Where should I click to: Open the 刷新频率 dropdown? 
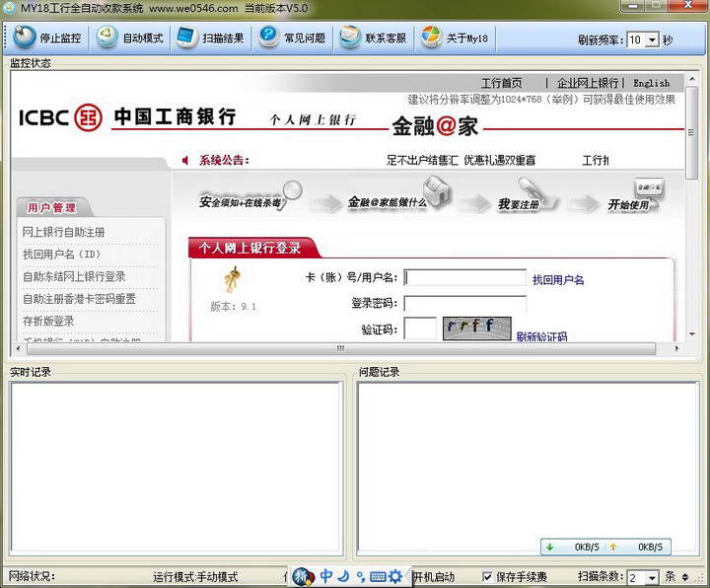[x=652, y=39]
